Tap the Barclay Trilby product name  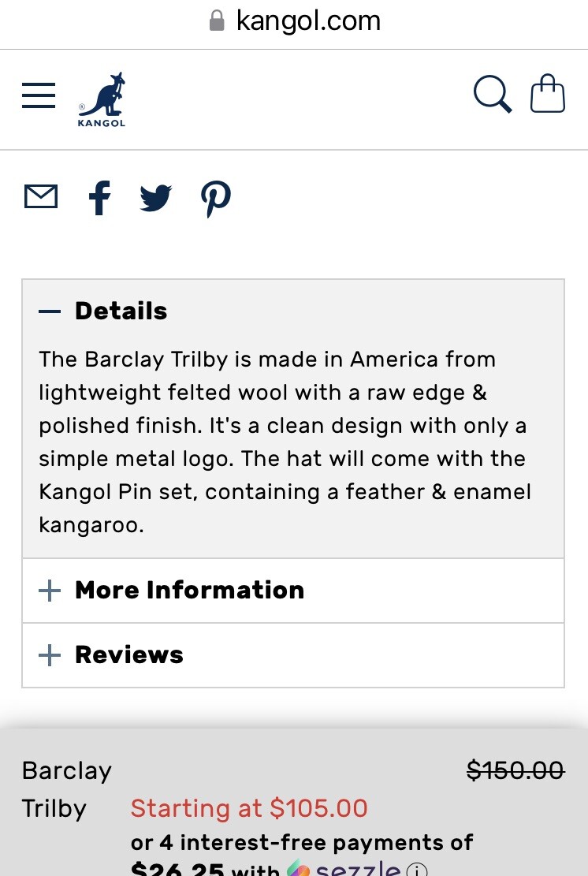coord(67,789)
